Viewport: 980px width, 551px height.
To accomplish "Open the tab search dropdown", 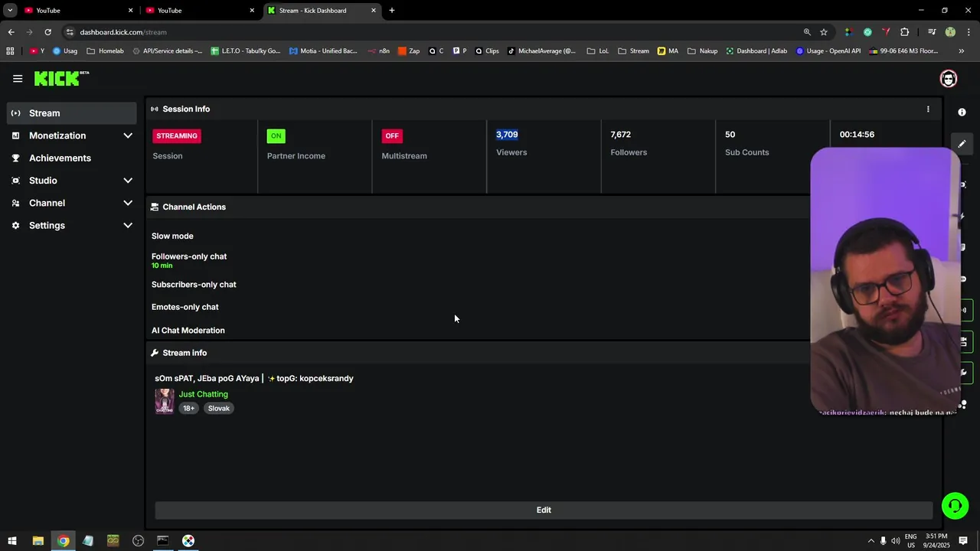I will 10,10.
